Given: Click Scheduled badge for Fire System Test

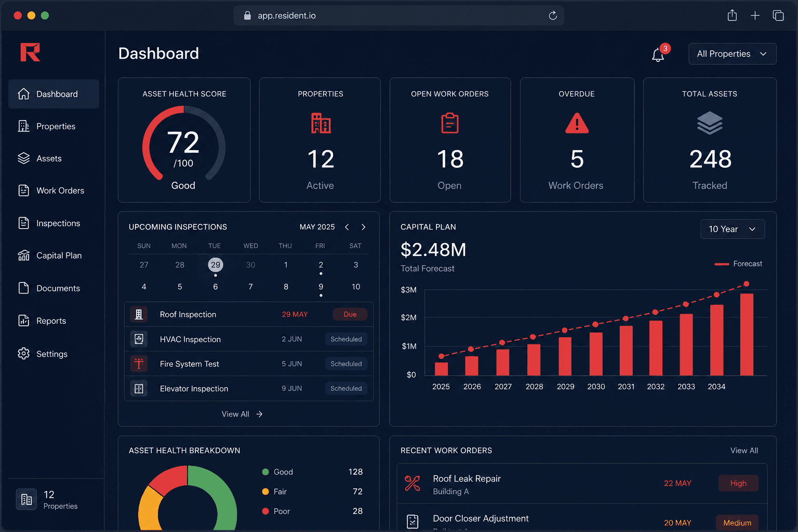Looking at the screenshot, I should [346, 364].
